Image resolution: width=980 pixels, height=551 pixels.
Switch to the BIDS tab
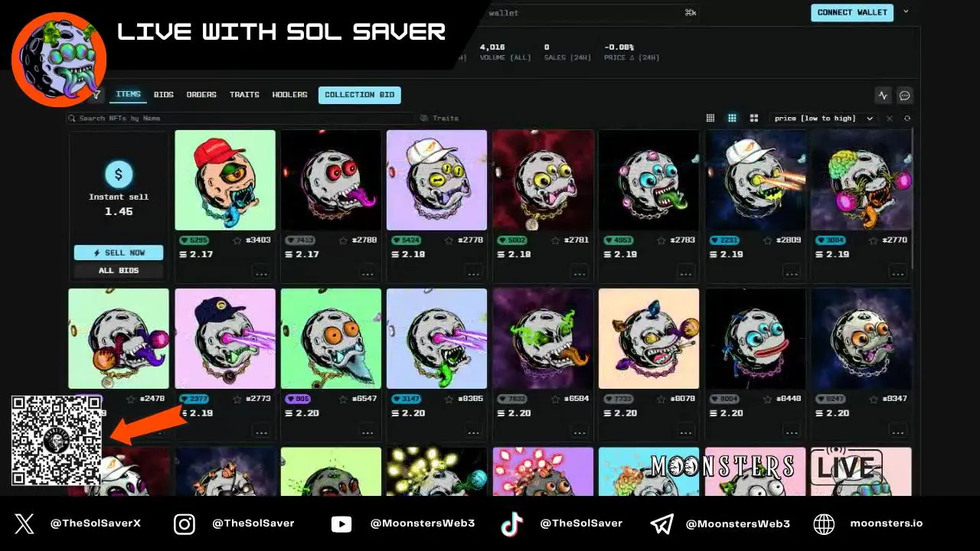[x=164, y=95]
